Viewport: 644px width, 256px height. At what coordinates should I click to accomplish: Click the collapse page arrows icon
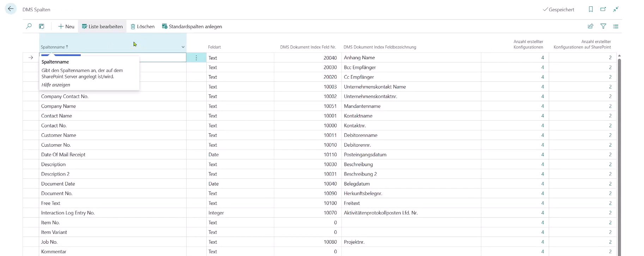pos(616,10)
